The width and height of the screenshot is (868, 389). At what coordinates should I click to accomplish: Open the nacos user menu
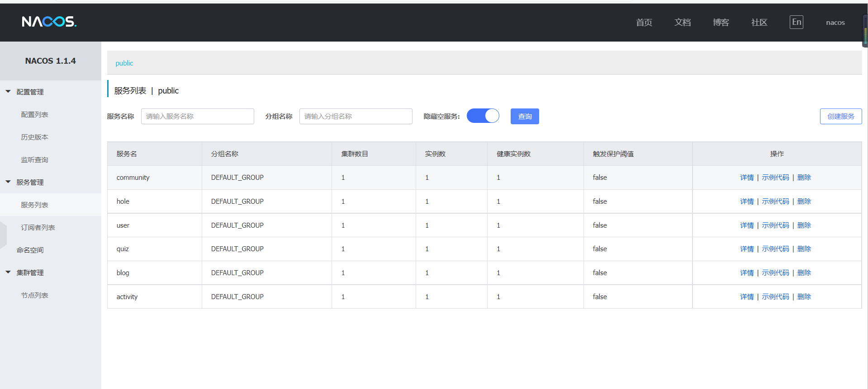[835, 23]
